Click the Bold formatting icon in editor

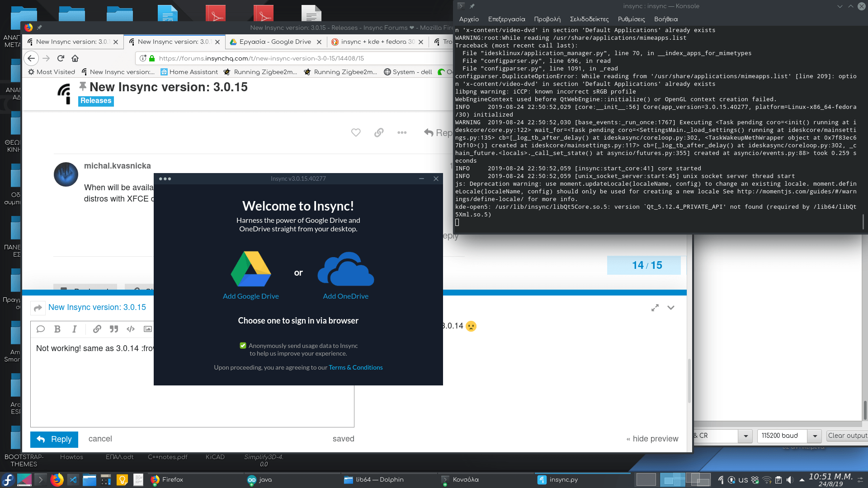[x=57, y=329]
